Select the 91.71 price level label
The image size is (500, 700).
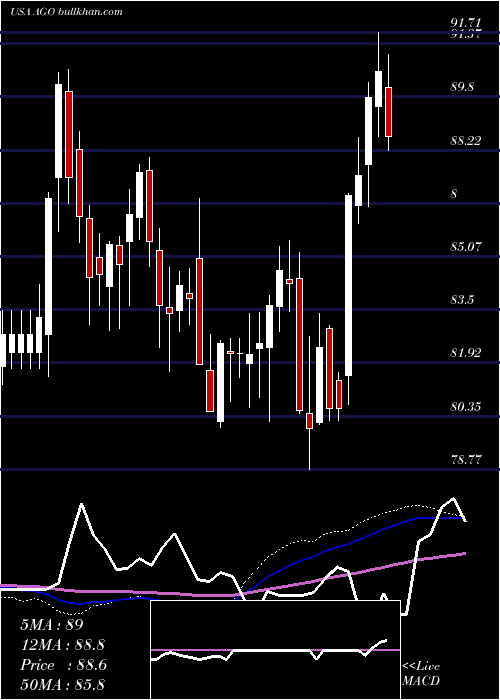pyautogui.click(x=466, y=23)
